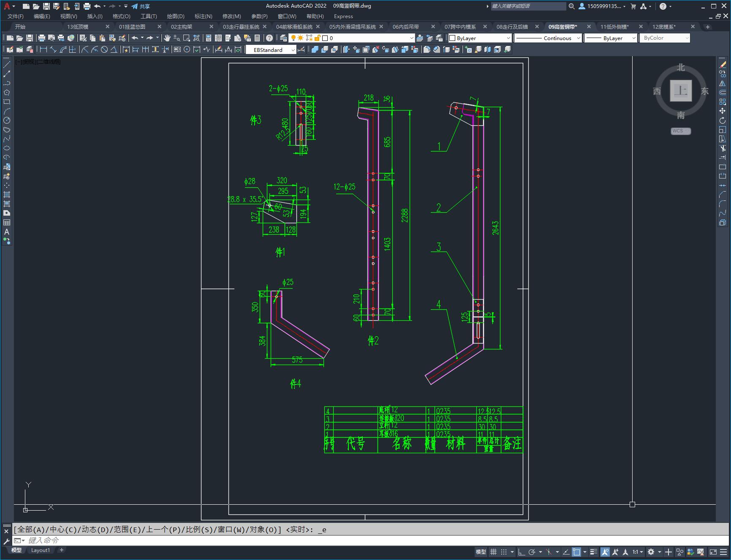Open the Express menu
Image resolution: width=731 pixels, height=560 pixels.
click(x=343, y=16)
